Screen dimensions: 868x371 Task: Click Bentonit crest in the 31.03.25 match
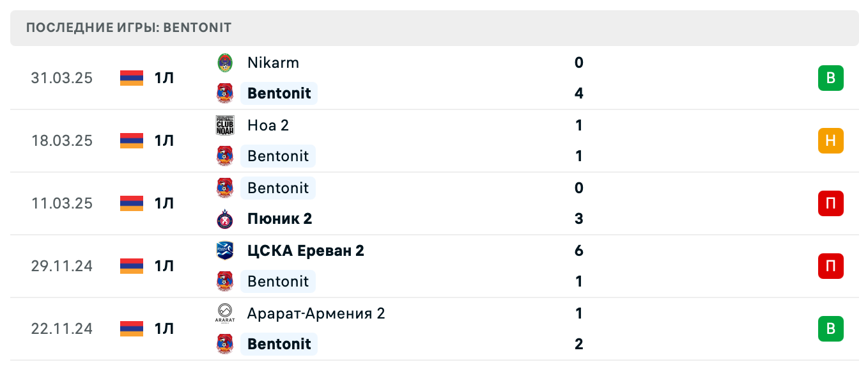pos(225,93)
